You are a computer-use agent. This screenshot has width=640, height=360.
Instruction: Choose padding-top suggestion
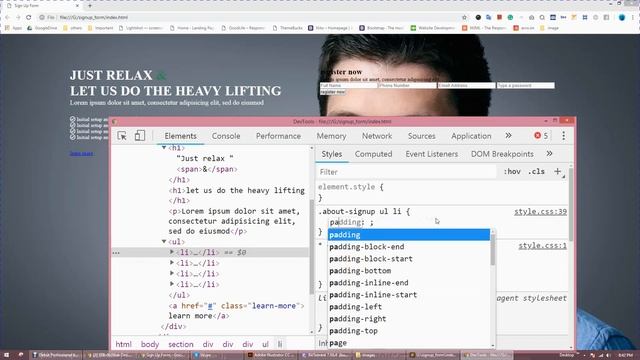coord(409,331)
